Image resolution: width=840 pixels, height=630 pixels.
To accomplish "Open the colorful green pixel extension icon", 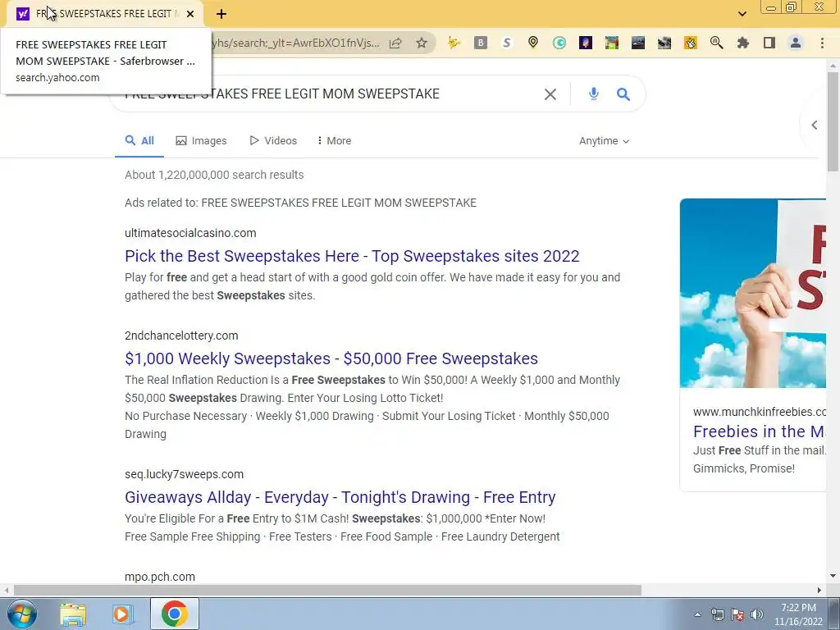I will click(612, 43).
